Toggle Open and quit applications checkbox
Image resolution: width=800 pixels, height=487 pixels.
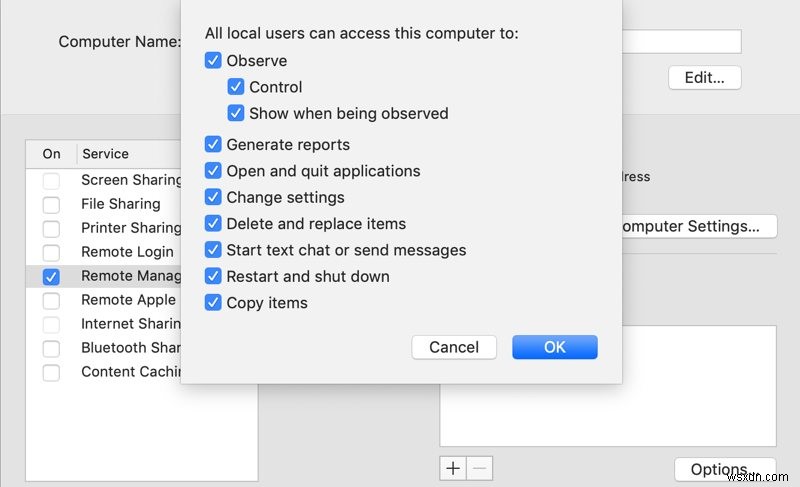pyautogui.click(x=213, y=171)
